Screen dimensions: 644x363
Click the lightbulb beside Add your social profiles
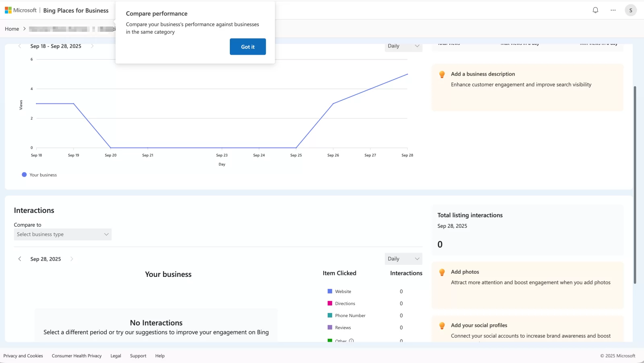pos(442,326)
